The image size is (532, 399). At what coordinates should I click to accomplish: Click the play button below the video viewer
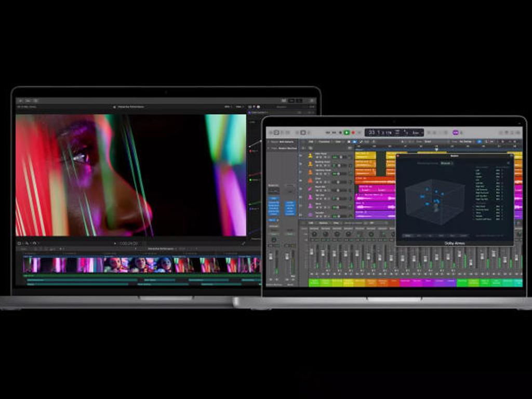(115, 243)
